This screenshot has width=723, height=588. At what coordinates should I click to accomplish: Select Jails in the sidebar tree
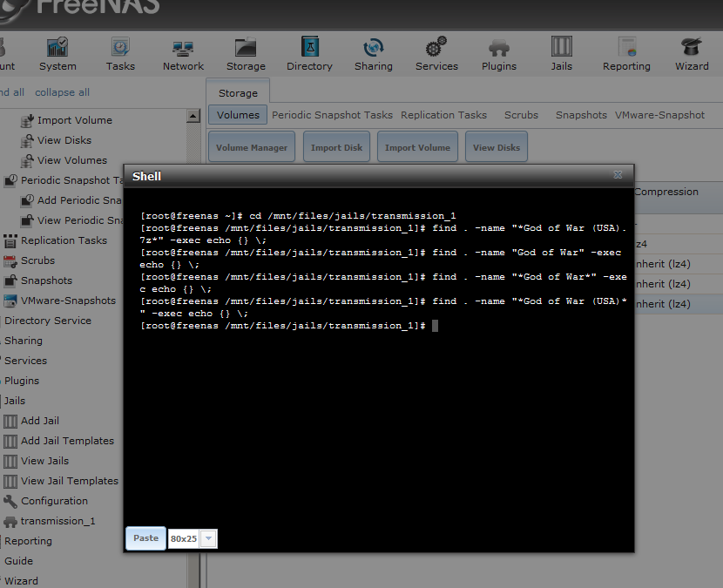[x=15, y=401]
